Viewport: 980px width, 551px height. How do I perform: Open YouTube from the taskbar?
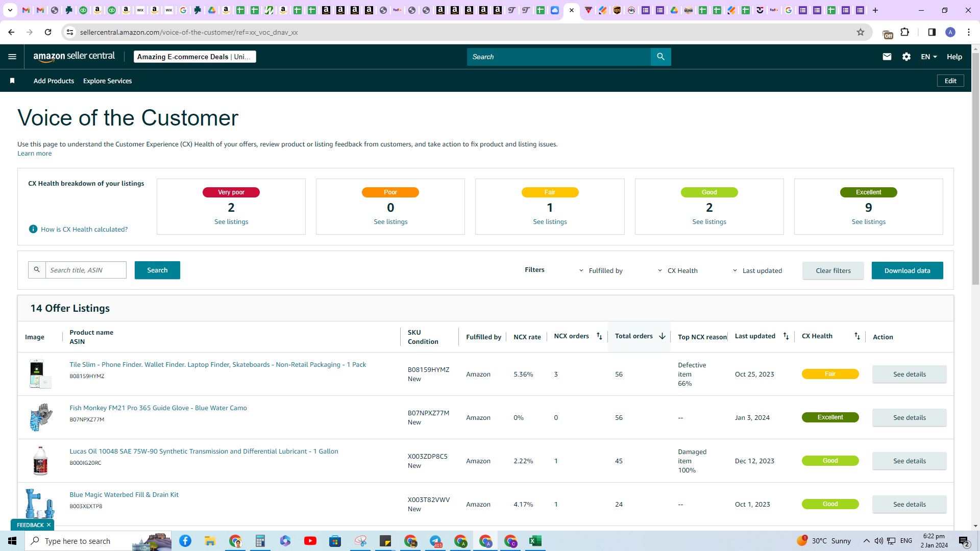tap(310, 541)
